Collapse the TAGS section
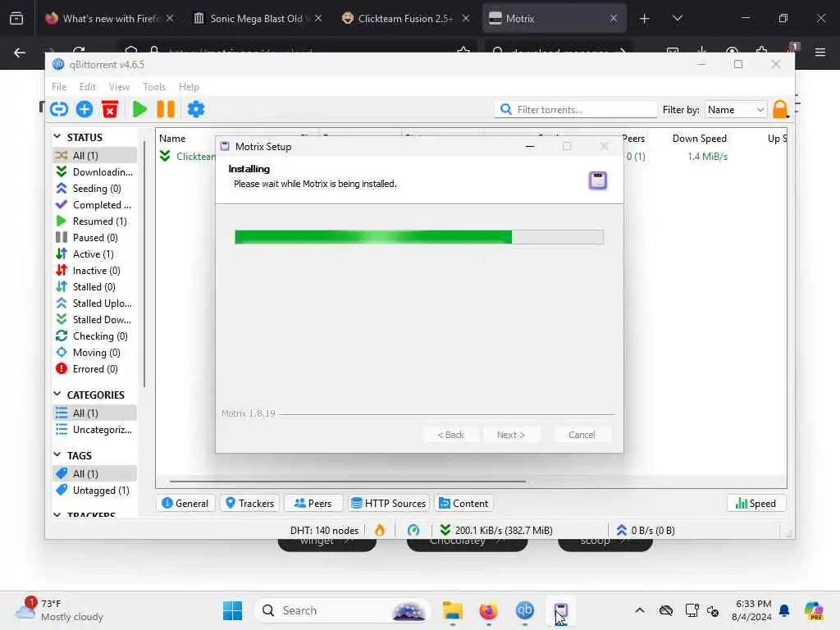This screenshot has width=840, height=630. pos(57,454)
